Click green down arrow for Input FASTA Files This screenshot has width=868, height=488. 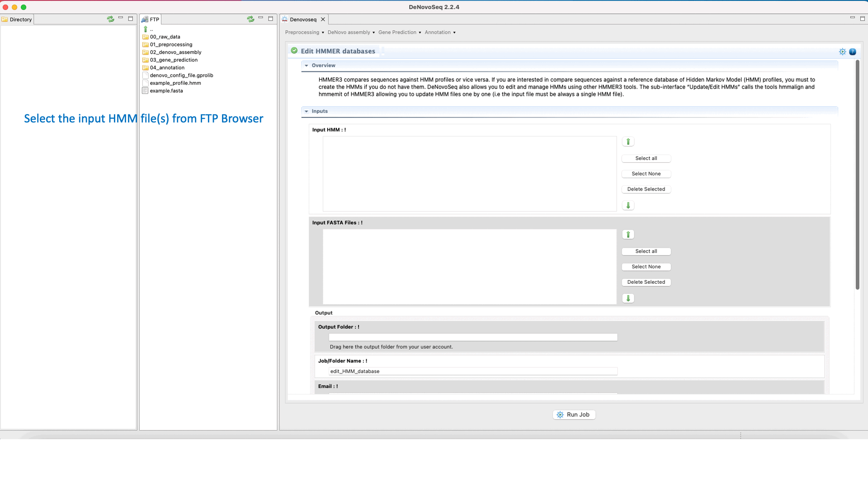[628, 298]
